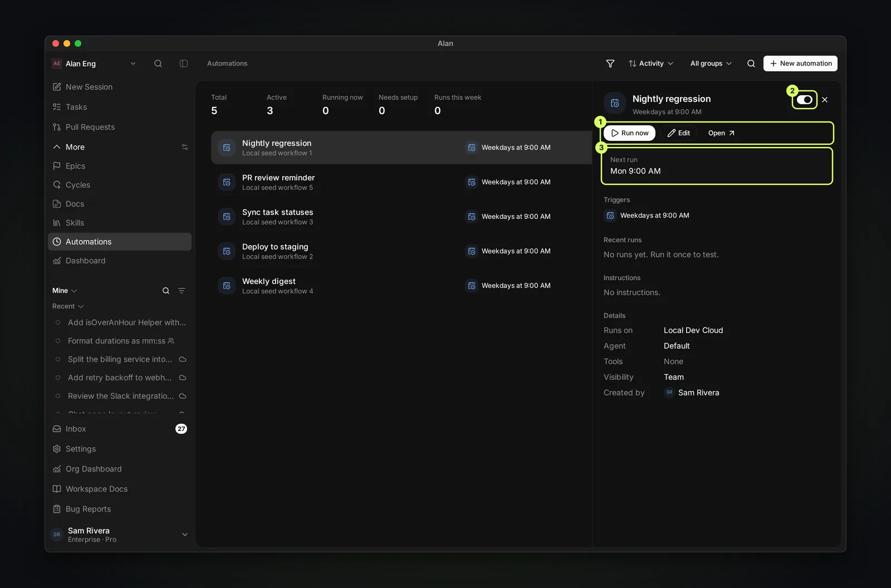This screenshot has width=891, height=588.
Task: Open session Review the Slack integratio...
Action: click(x=120, y=396)
